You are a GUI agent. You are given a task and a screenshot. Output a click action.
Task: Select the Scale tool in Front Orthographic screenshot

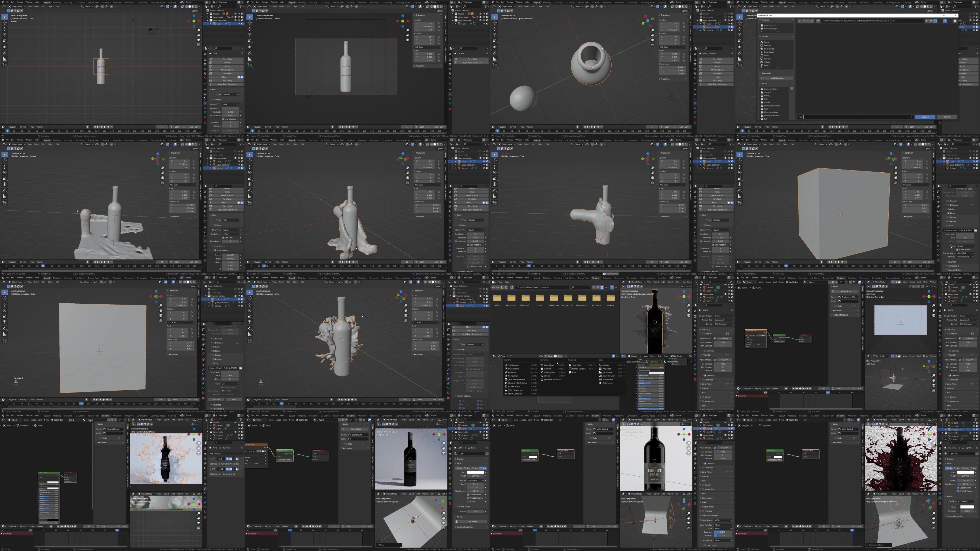click(x=5, y=41)
